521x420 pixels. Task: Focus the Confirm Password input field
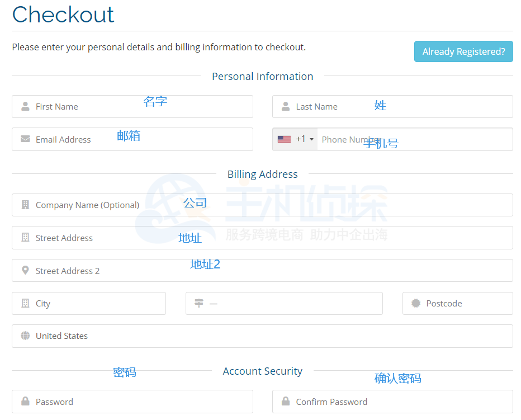coord(392,402)
